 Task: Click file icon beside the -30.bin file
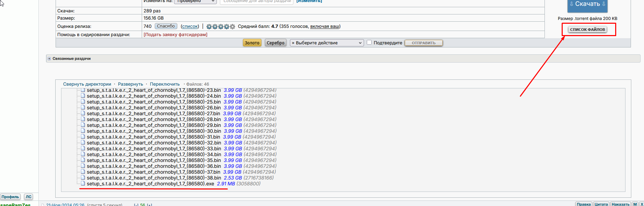tap(83, 131)
